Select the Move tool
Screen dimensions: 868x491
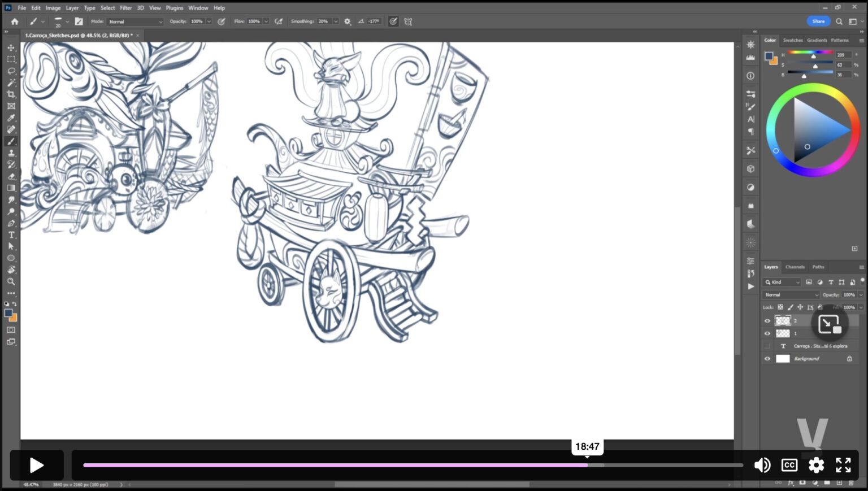point(11,47)
